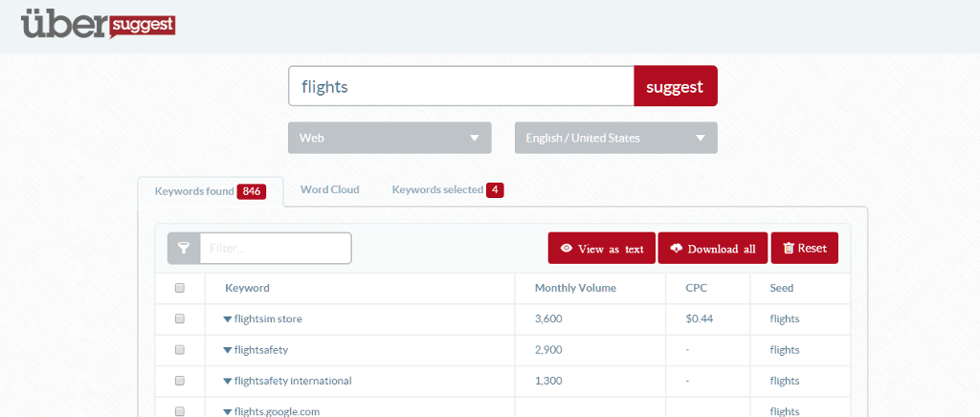980x417 pixels.
Task: Expand the flightsim store keyword arrow
Action: (x=228, y=319)
